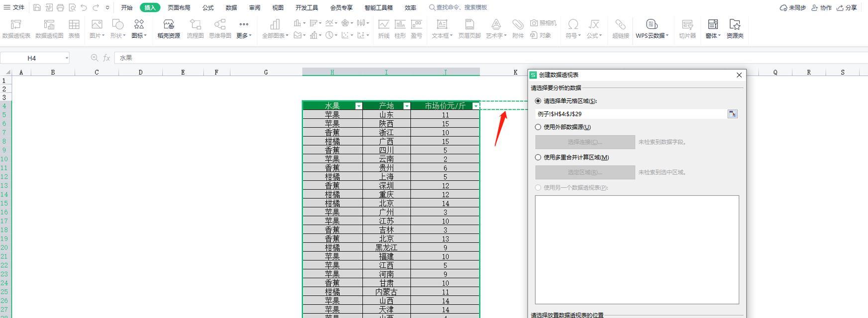This screenshot has width=868, height=318.
Task: Insert a 折线 sparkline
Action: pos(384,29)
